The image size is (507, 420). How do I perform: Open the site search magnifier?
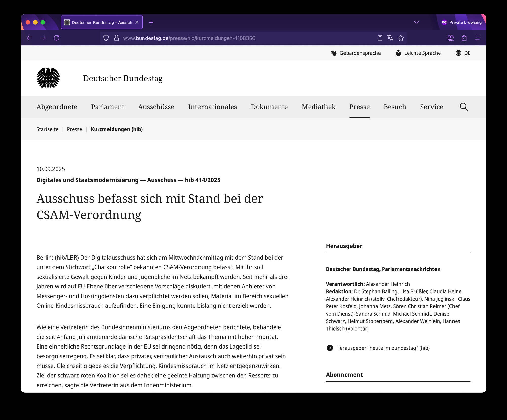[464, 107]
